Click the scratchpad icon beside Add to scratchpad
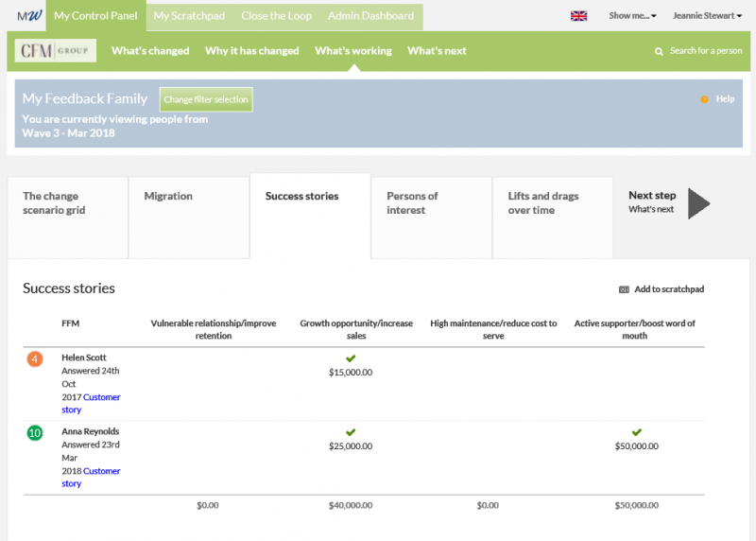Viewport: 756px width, 541px height. 624,289
